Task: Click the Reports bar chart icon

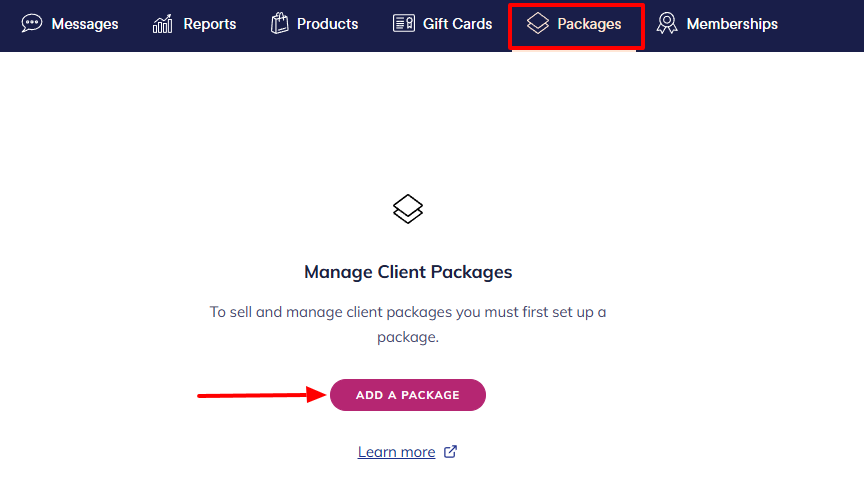Action: click(x=163, y=24)
